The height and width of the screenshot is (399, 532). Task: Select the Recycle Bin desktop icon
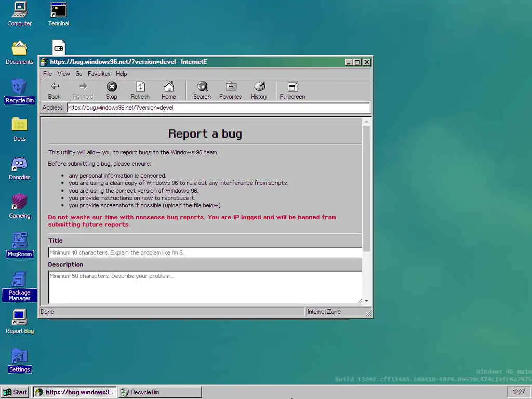(20, 91)
